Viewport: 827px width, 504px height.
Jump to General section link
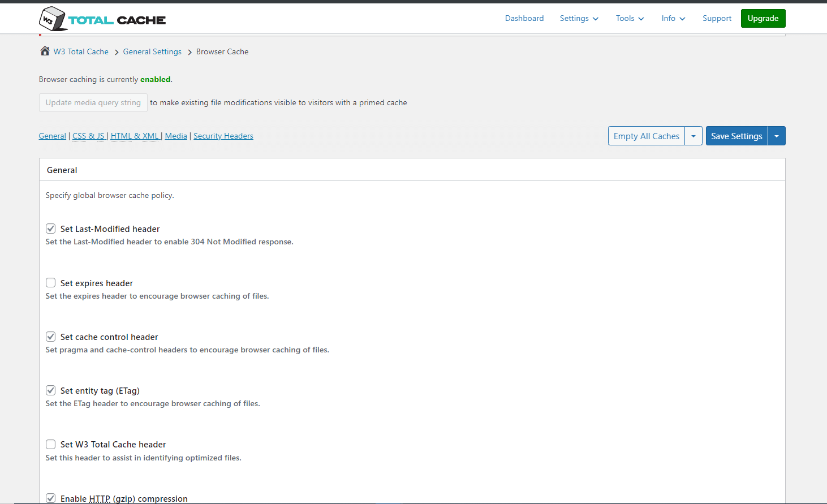[x=53, y=136]
